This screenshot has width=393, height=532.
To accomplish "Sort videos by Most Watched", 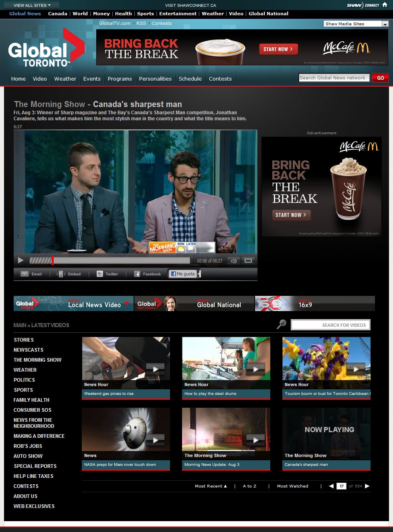I will 293,486.
